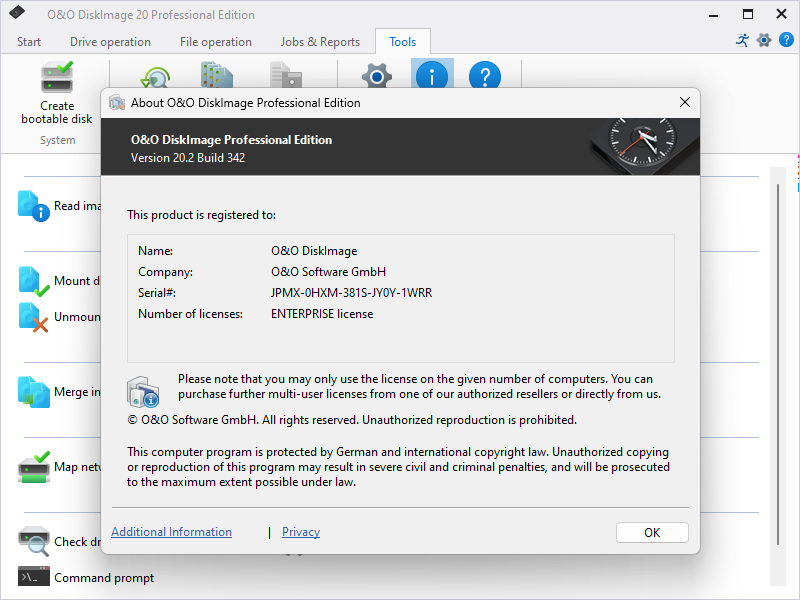Open the Additional Information link
Viewport: 800px width, 600px height.
[171, 532]
